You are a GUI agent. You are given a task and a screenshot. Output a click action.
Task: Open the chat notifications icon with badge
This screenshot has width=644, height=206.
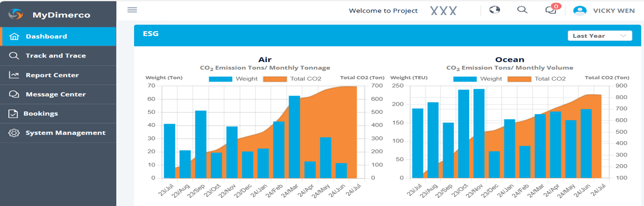[551, 10]
